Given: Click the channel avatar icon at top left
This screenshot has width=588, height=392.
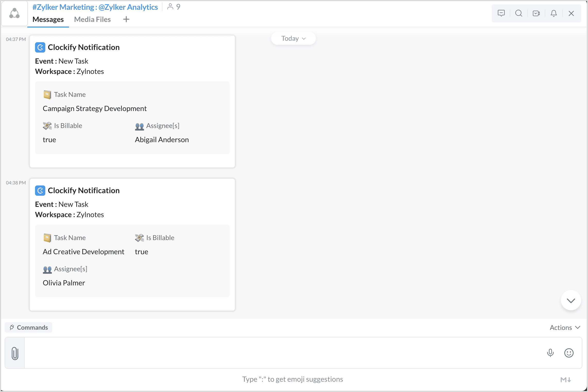Looking at the screenshot, I should click(x=14, y=13).
